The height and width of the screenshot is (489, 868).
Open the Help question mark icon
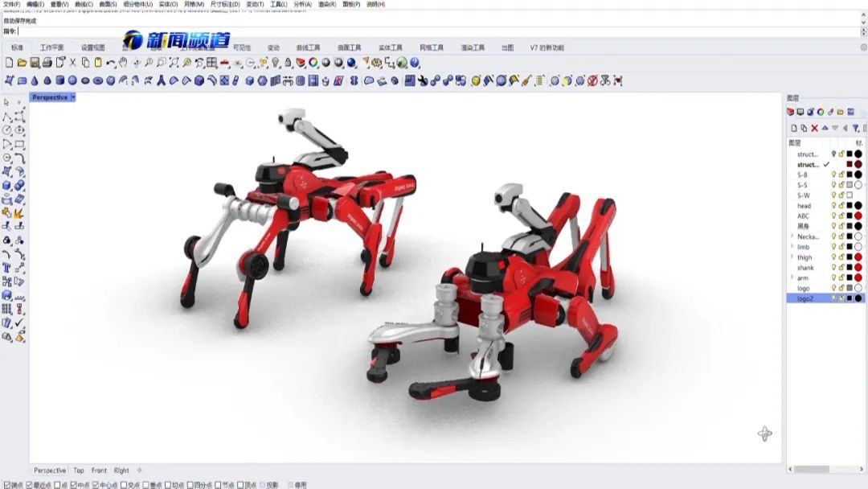415,63
